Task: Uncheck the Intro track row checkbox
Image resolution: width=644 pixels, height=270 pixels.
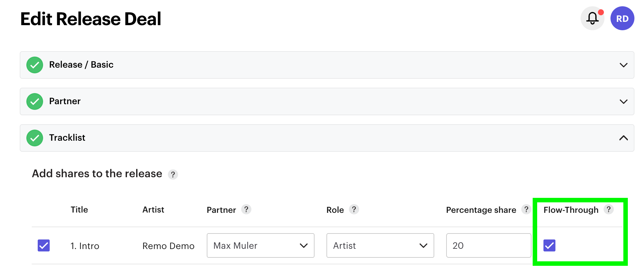Action: [x=44, y=245]
